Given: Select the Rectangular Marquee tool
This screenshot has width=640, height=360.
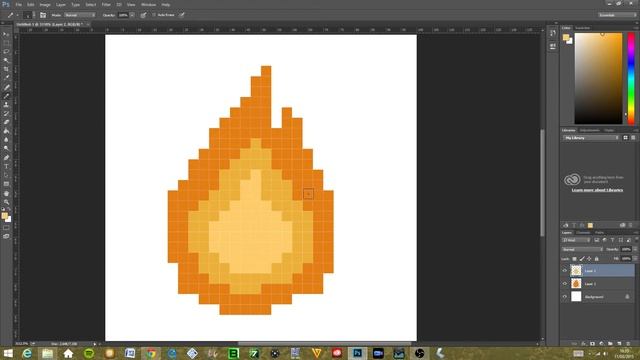Looking at the screenshot, I should click(x=6, y=43).
